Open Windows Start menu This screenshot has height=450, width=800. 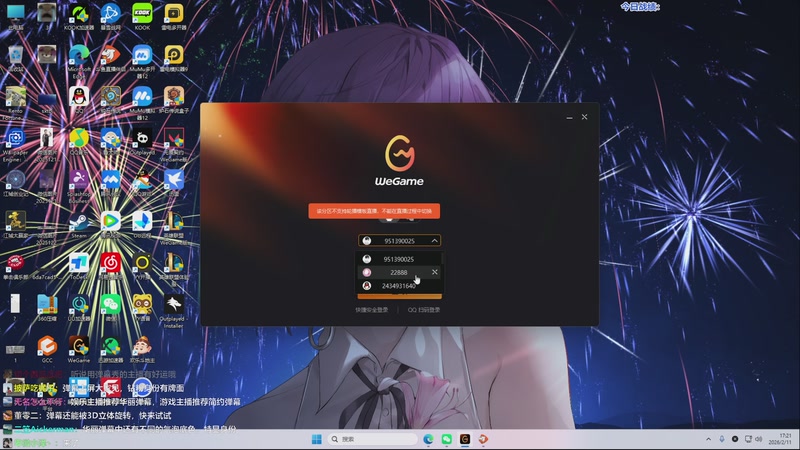click(x=316, y=439)
